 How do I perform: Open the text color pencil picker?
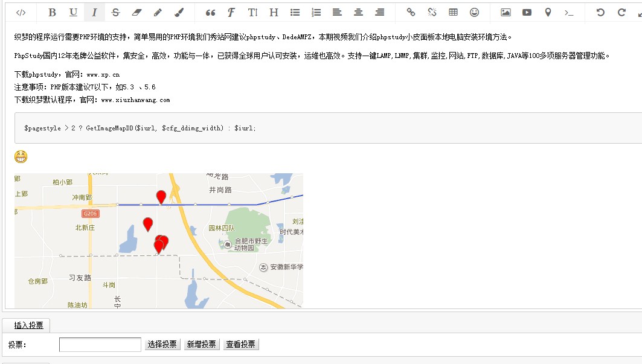click(158, 12)
